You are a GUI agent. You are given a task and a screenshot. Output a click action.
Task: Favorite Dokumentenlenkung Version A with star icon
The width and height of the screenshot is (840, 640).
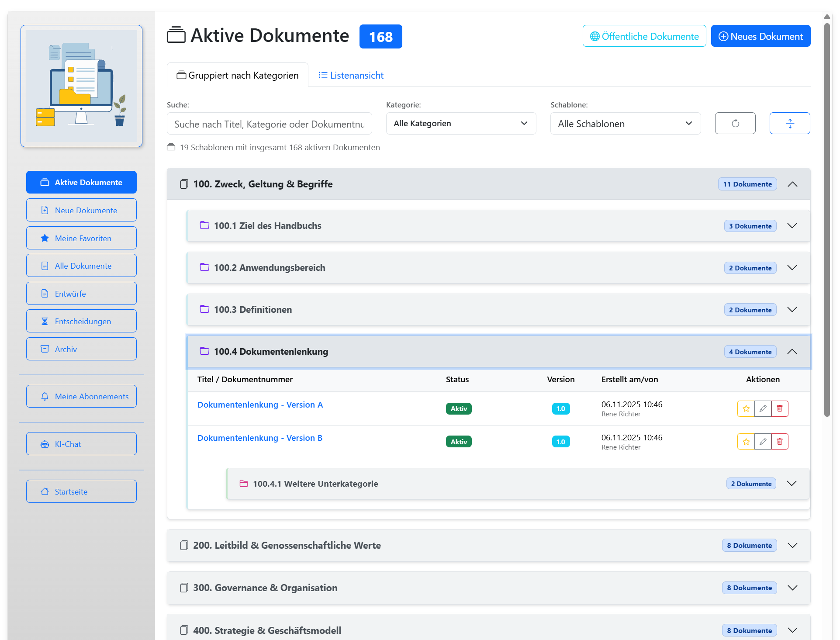746,408
